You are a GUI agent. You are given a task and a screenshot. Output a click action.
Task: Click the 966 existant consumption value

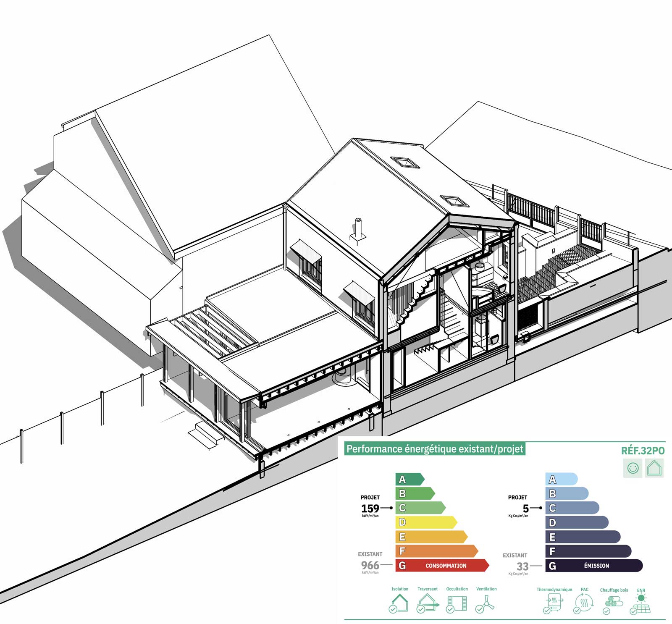(370, 565)
